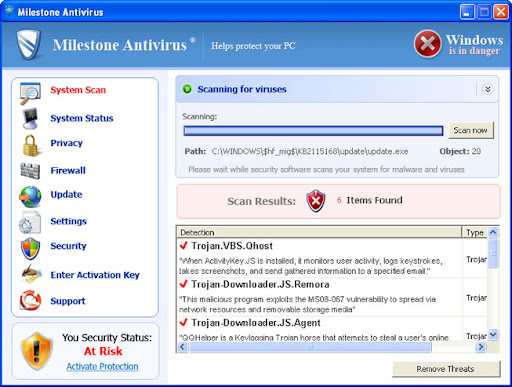Toggle the Trojan-Downloader.JS.Remora checkmark

point(183,284)
